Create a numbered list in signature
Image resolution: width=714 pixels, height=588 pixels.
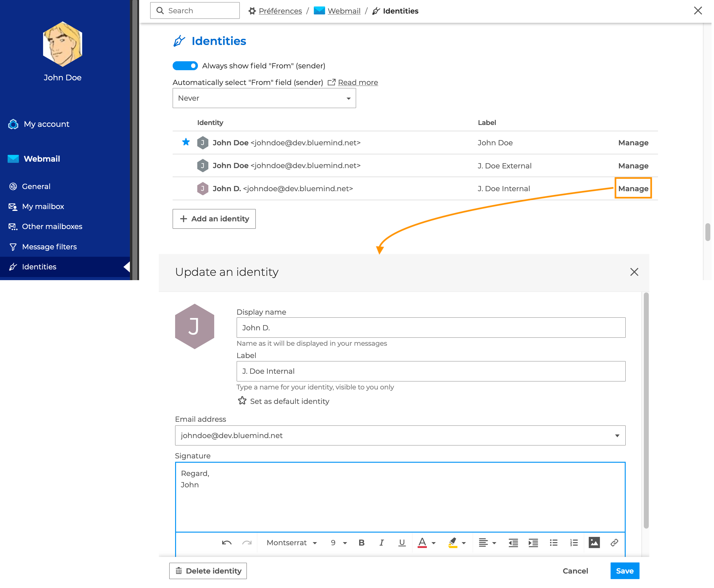point(574,543)
